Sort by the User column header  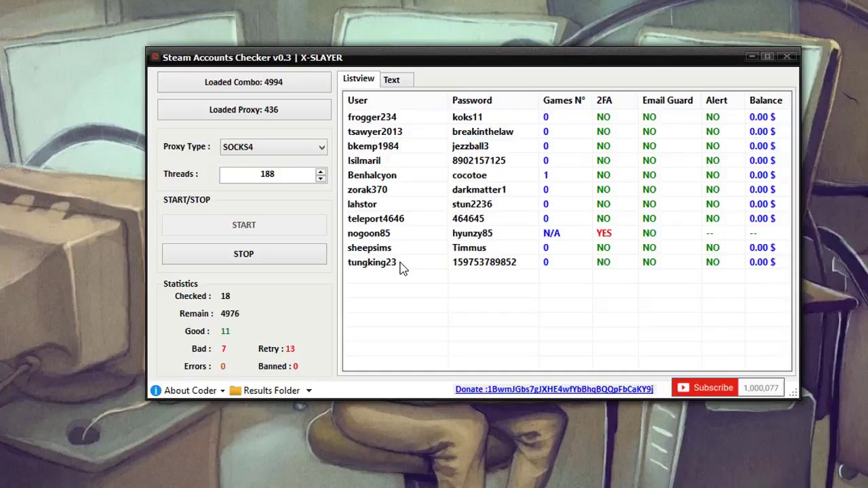click(357, 100)
